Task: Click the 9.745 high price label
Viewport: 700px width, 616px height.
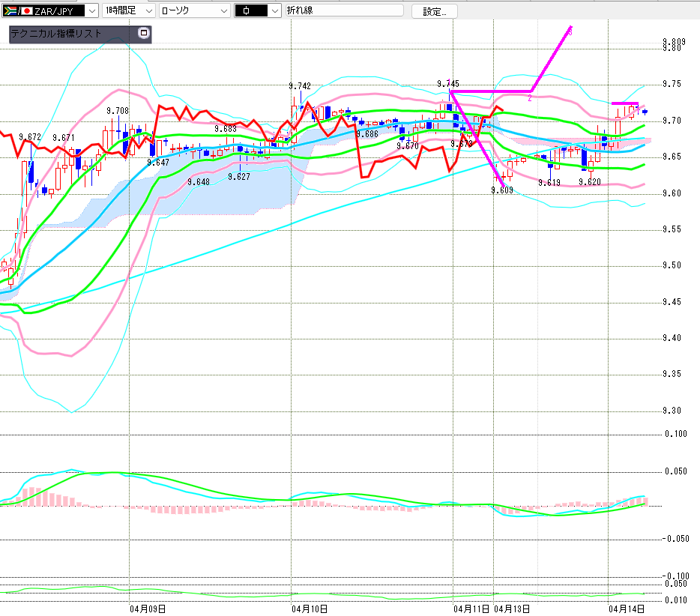Action: [448, 83]
